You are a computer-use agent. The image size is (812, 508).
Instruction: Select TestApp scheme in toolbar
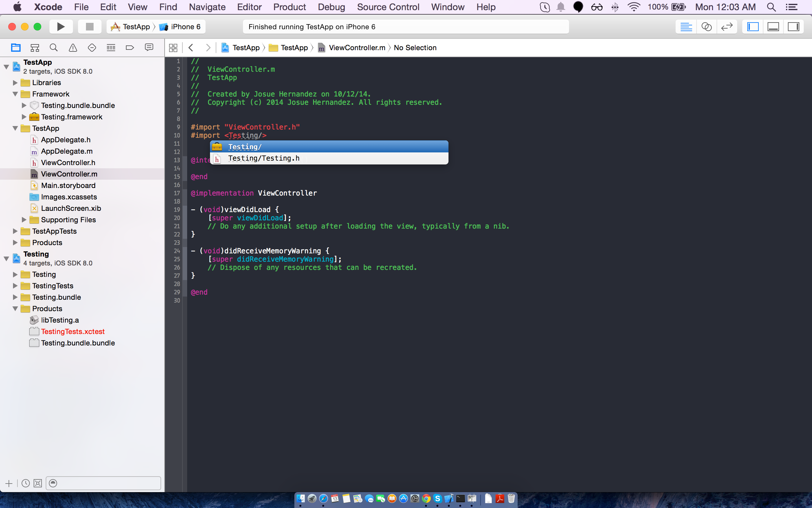pyautogui.click(x=131, y=27)
